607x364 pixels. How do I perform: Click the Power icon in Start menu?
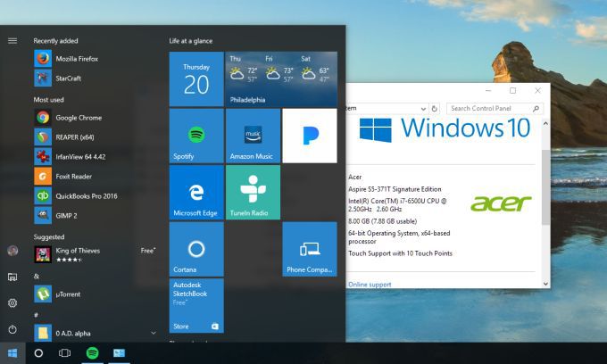(x=12, y=329)
